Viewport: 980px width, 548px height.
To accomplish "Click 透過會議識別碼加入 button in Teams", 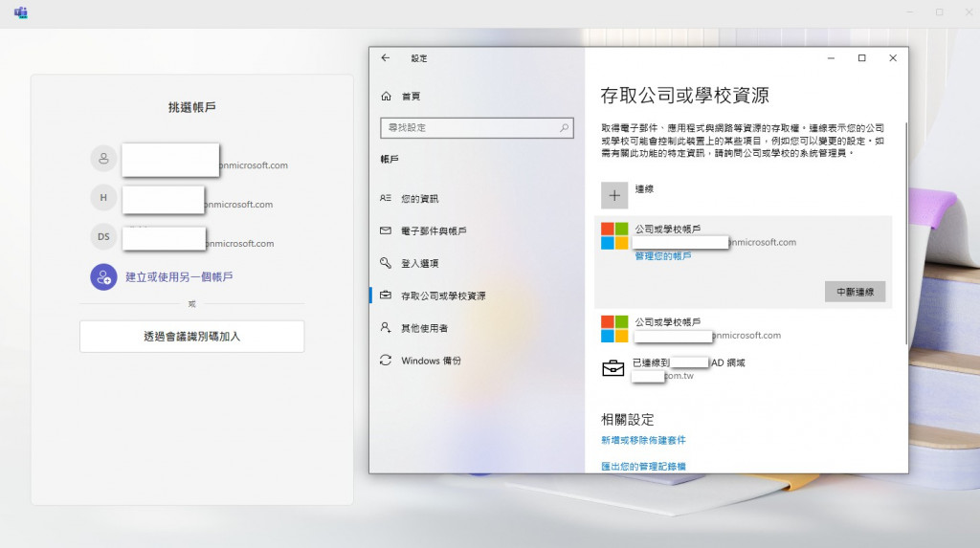I will pyautogui.click(x=191, y=337).
